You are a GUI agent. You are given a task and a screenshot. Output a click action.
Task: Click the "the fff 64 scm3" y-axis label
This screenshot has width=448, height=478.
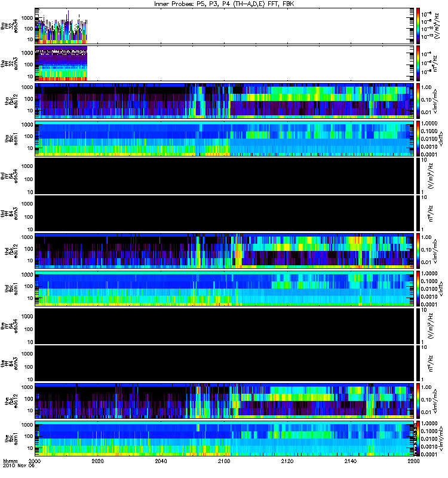coord(10,363)
